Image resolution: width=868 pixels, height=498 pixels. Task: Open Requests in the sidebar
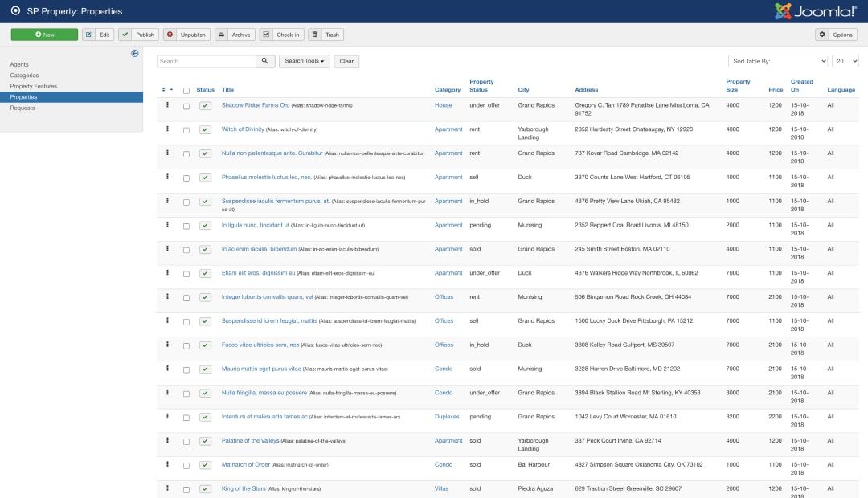[23, 108]
